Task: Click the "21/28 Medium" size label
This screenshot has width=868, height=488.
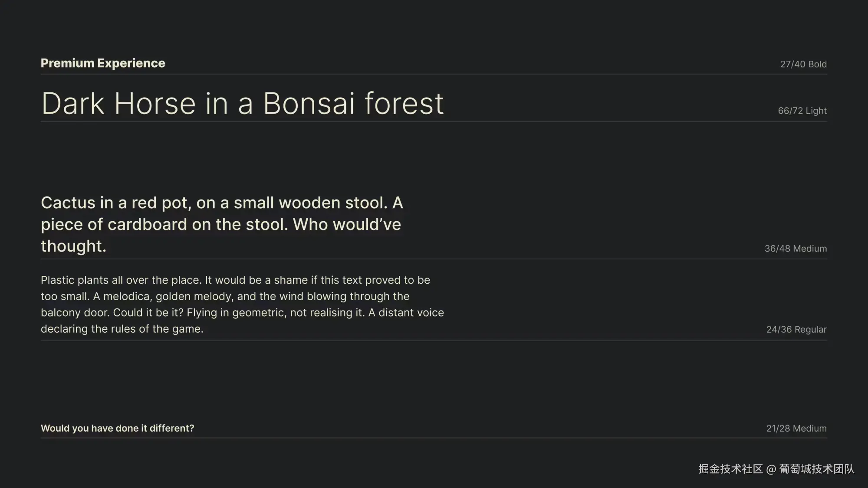Action: pos(796,429)
